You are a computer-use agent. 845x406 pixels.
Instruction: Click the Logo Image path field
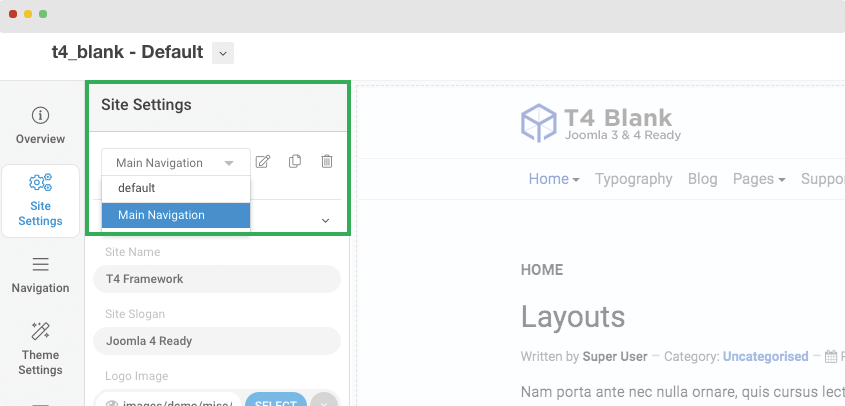tap(168, 401)
